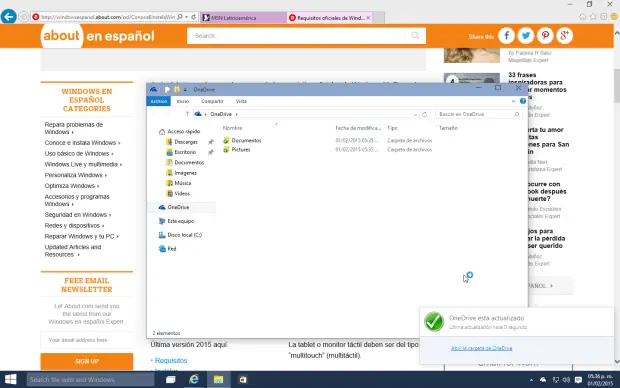Click the up-one-level arrow in Explorer
This screenshot has height=388, width=620.
tap(187, 114)
